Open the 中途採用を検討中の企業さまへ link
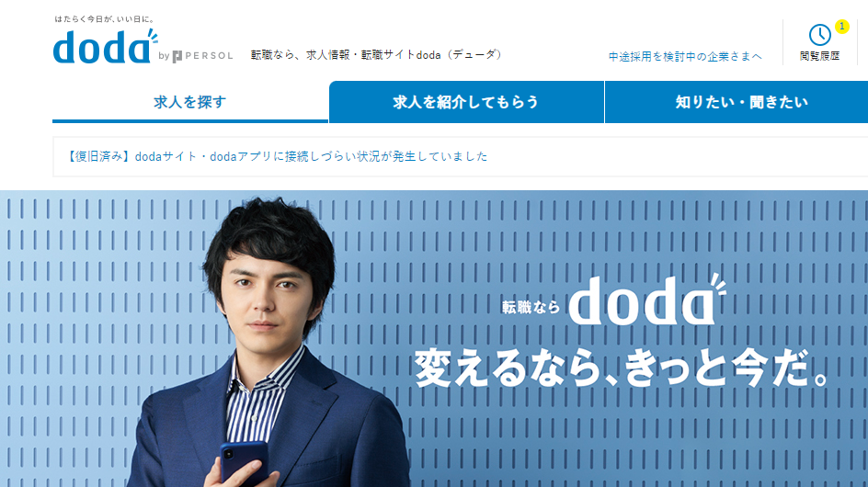Viewport: 868px width, 487px height. [685, 56]
